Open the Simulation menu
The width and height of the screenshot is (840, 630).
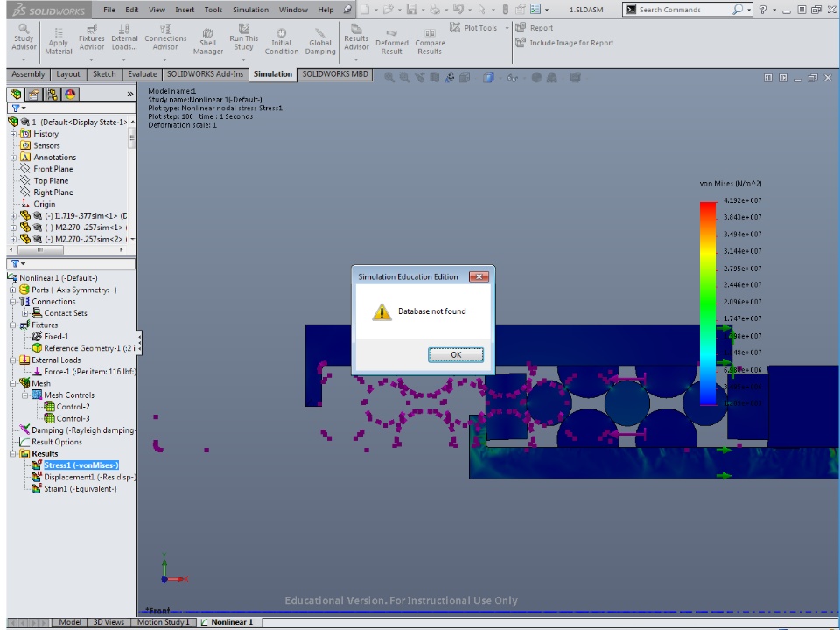(x=251, y=10)
